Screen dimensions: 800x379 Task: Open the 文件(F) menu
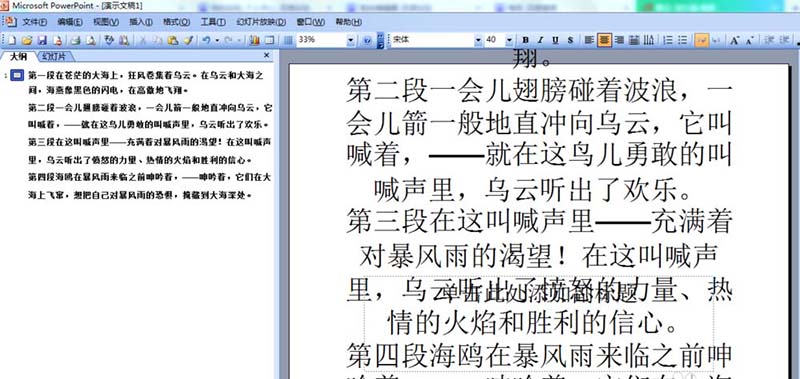click(x=34, y=22)
